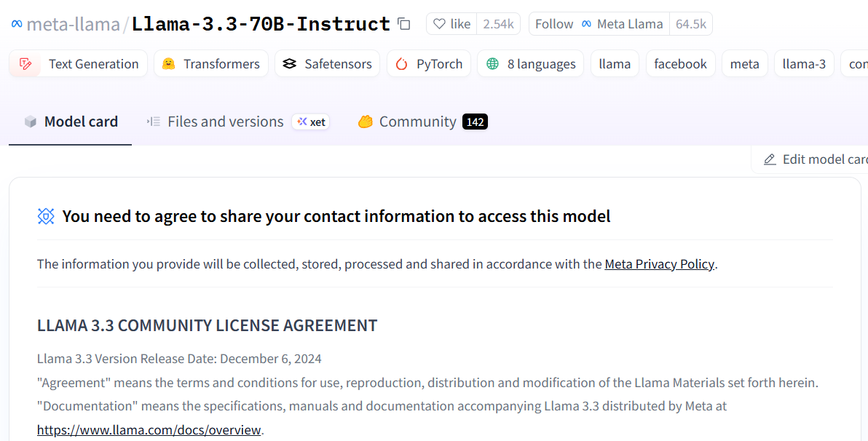Click the Transformers hugging face icon tag
Image resolution: width=868 pixels, height=441 pixels.
pyautogui.click(x=169, y=64)
